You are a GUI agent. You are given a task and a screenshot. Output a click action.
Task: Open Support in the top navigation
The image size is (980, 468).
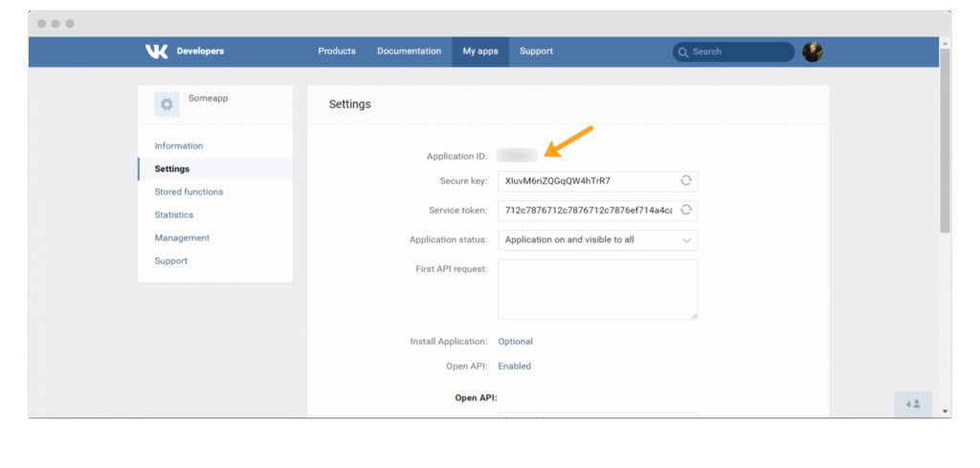(x=536, y=52)
